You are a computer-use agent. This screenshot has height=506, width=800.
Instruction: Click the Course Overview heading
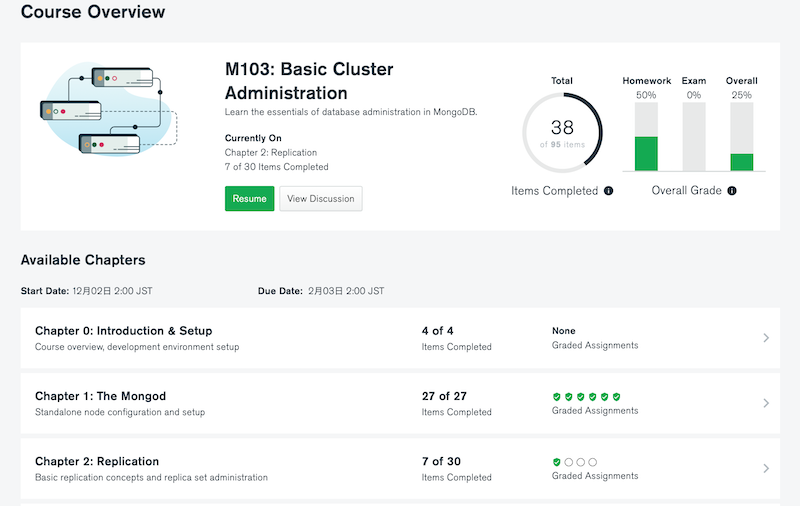pyautogui.click(x=93, y=11)
